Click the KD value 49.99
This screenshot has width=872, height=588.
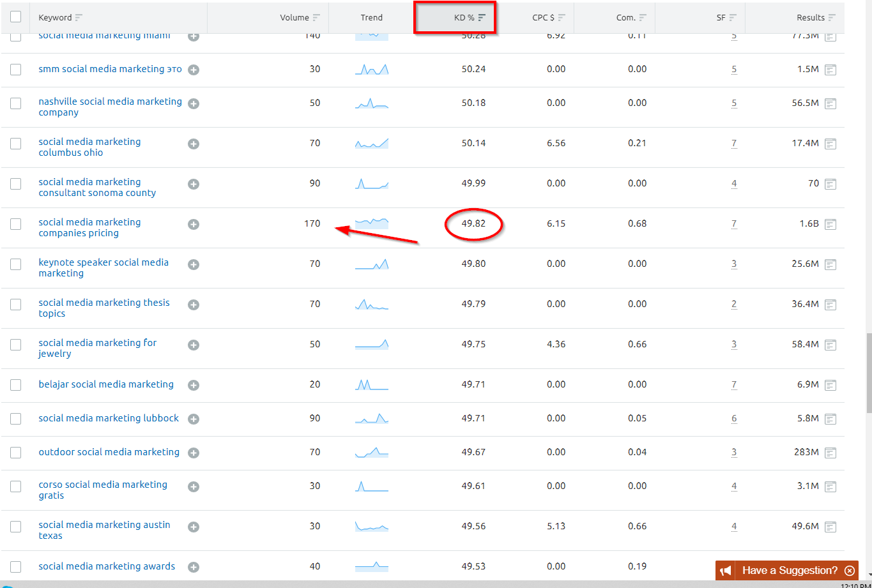(x=473, y=184)
